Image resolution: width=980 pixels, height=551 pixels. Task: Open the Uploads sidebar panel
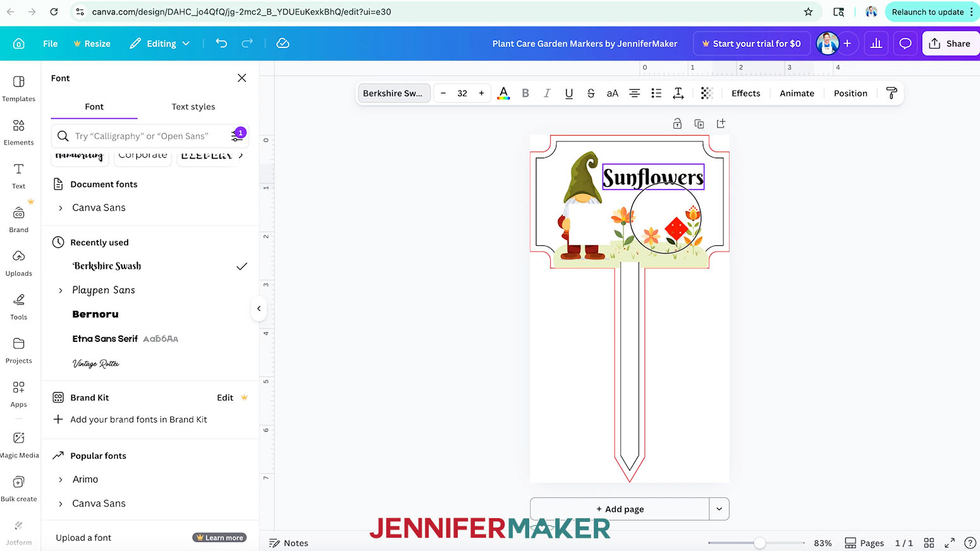tap(19, 263)
